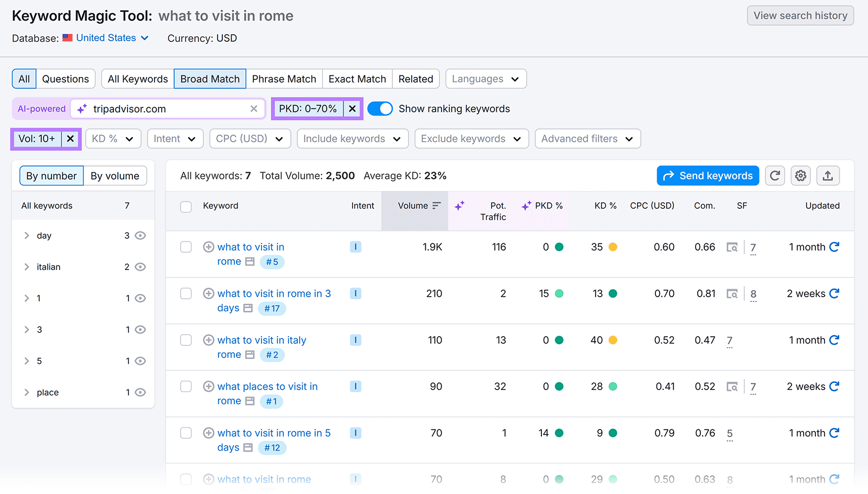Click the sparkle AI icon in the PKD column header
868x494 pixels.
526,206
